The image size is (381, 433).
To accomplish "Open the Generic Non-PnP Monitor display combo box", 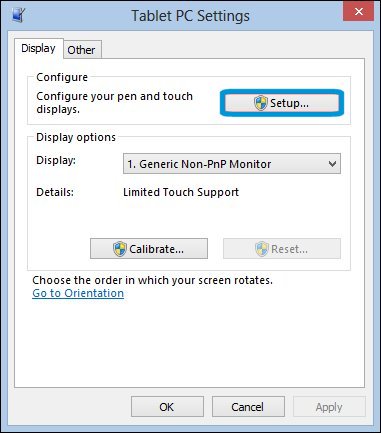I will (x=232, y=164).
